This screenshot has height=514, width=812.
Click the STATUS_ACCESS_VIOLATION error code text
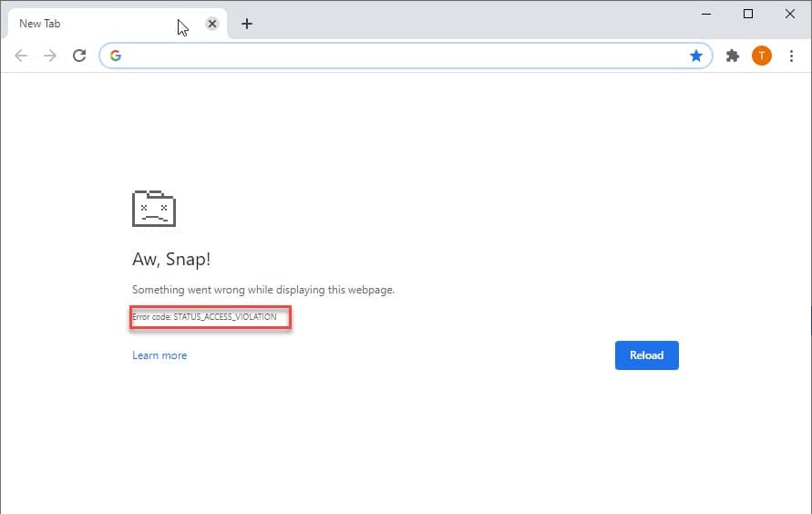click(x=224, y=317)
